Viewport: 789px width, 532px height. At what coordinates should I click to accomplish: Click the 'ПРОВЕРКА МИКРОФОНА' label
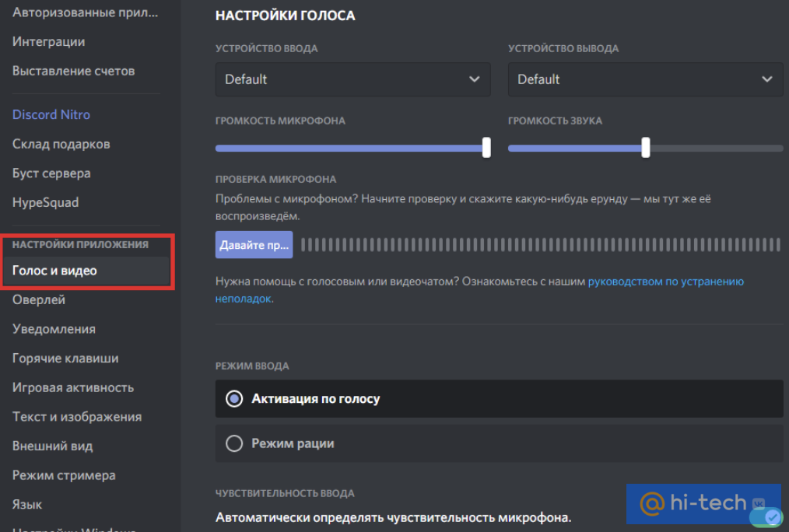[275, 179]
